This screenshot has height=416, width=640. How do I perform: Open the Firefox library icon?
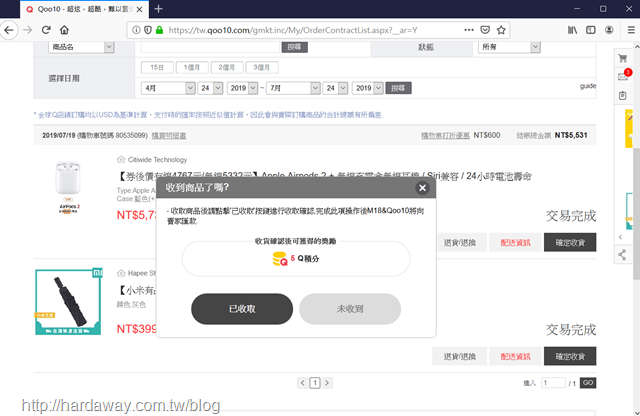click(x=572, y=30)
